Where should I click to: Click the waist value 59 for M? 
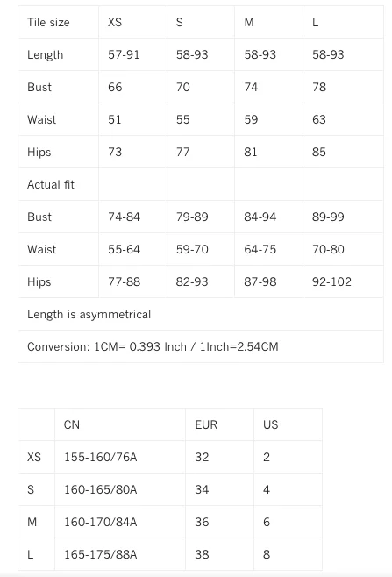pyautogui.click(x=251, y=119)
